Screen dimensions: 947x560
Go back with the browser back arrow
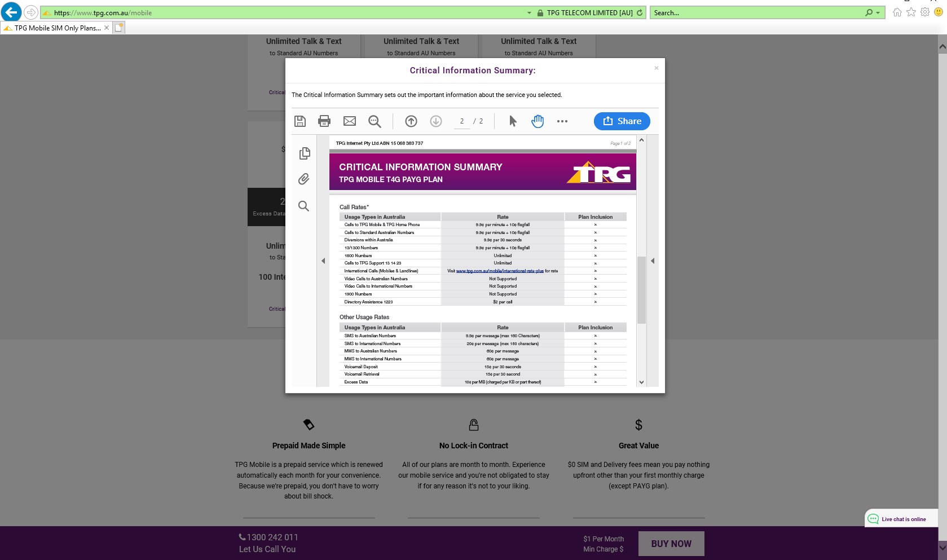coord(11,12)
